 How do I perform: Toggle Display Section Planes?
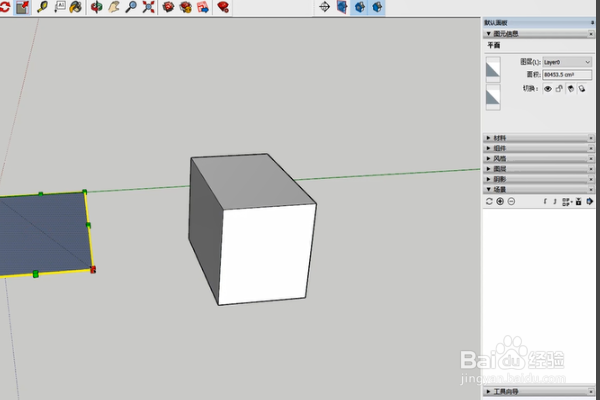[x=360, y=7]
